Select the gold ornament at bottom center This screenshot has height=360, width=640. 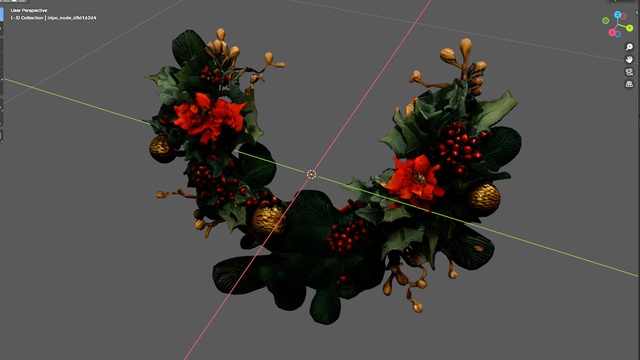pos(268,218)
